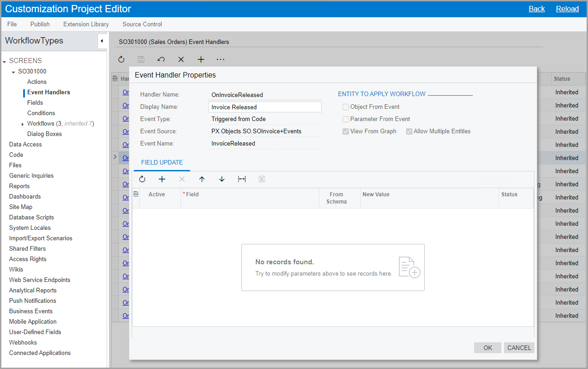The height and width of the screenshot is (369, 588).
Task: Click the refresh icon in Field Update toolbar
Action: tap(142, 179)
